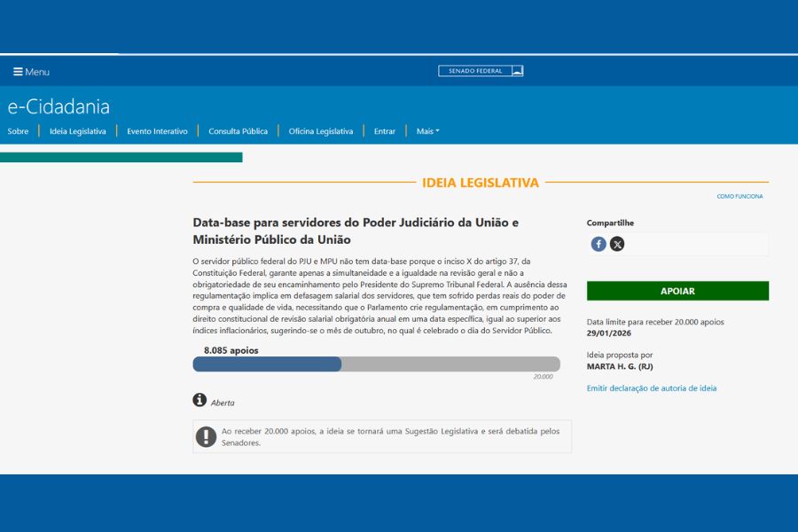Expand the Mais dropdown menu
The height and width of the screenshot is (532, 798).
click(427, 131)
